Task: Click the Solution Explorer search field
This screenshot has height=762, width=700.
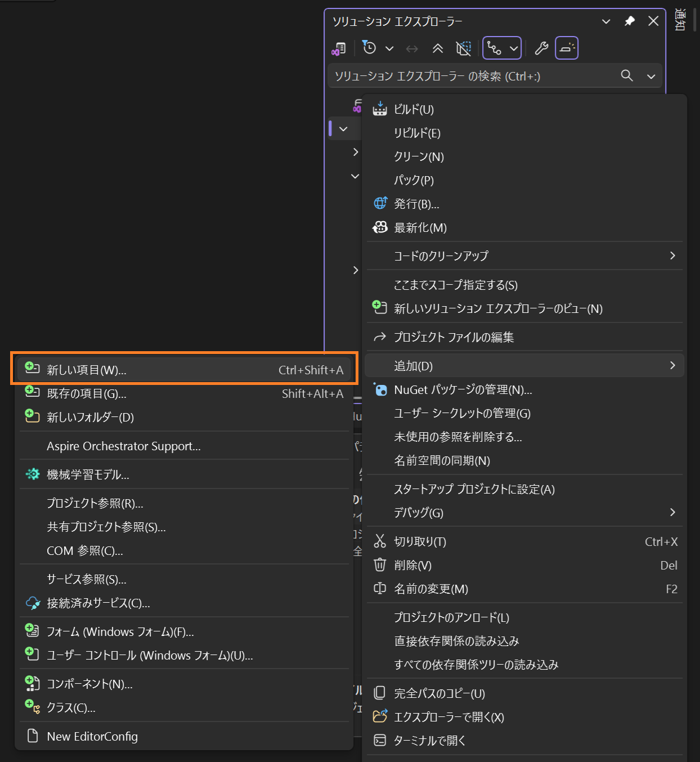Action: pos(495,76)
